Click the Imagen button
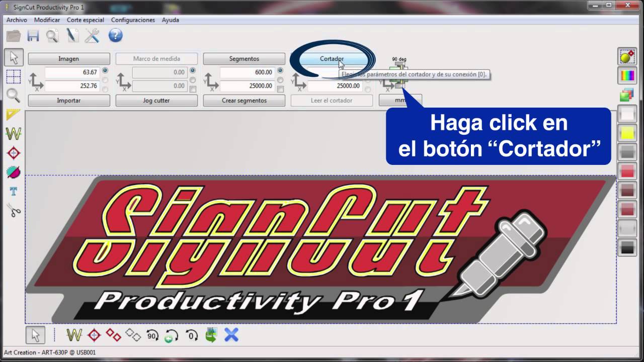 click(69, 59)
